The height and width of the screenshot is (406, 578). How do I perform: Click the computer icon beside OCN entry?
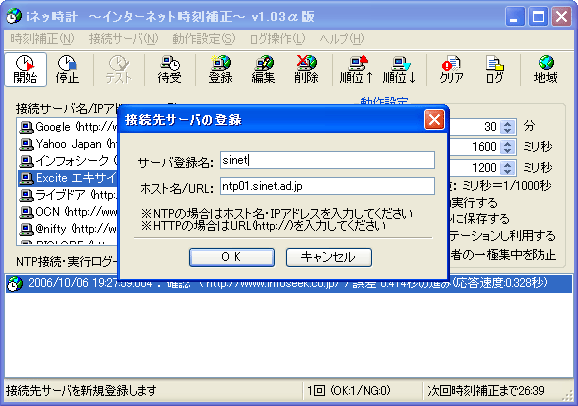[x=26, y=212]
